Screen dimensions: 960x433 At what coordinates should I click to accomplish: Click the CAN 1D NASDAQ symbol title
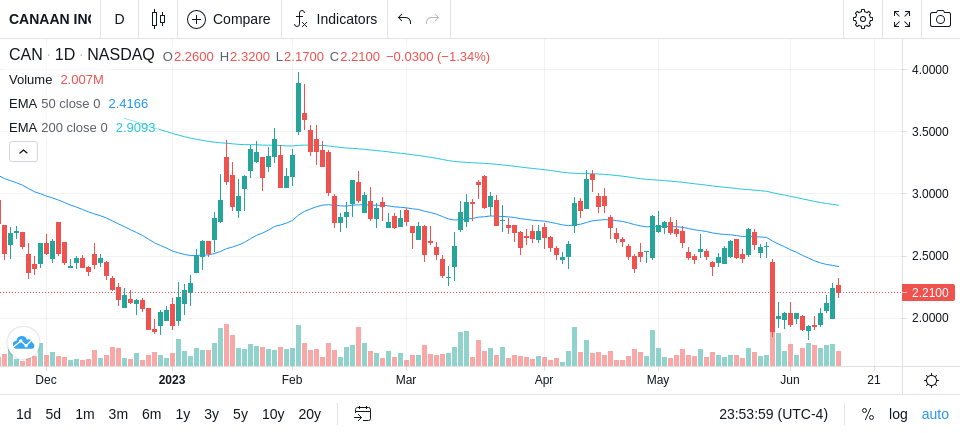pyautogui.click(x=81, y=55)
